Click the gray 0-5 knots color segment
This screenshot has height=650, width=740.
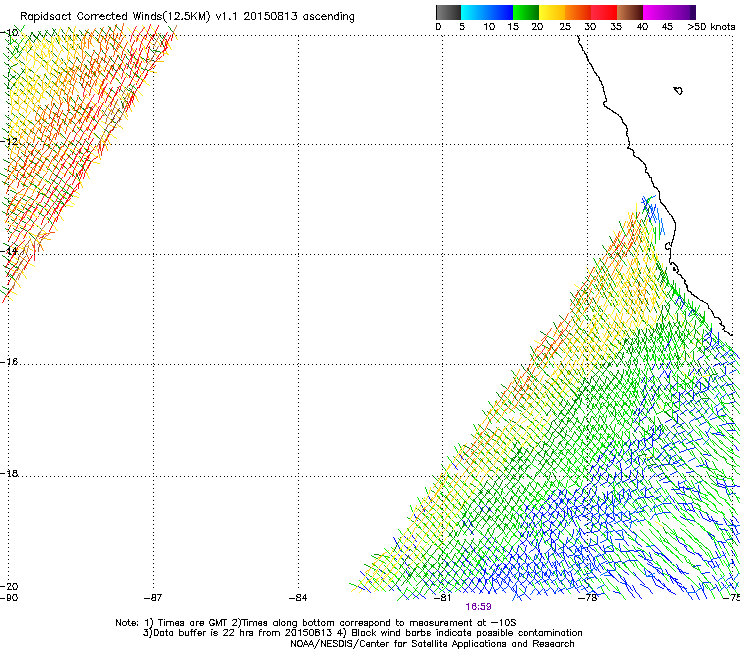pyautogui.click(x=448, y=12)
